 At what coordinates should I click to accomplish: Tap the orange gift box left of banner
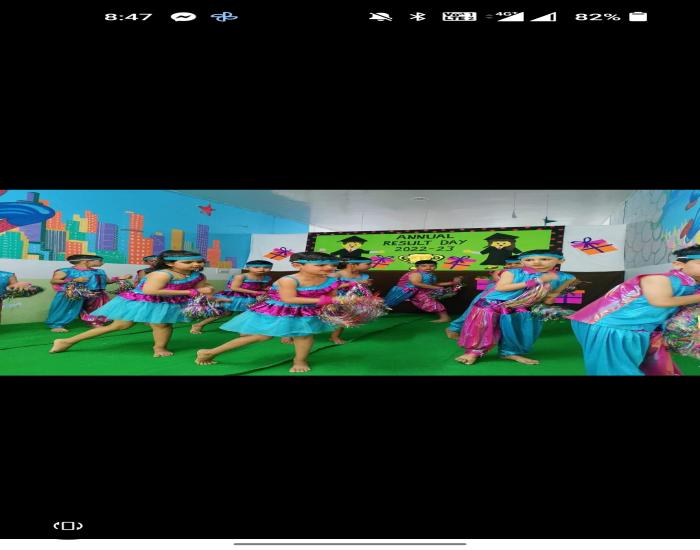click(x=279, y=253)
